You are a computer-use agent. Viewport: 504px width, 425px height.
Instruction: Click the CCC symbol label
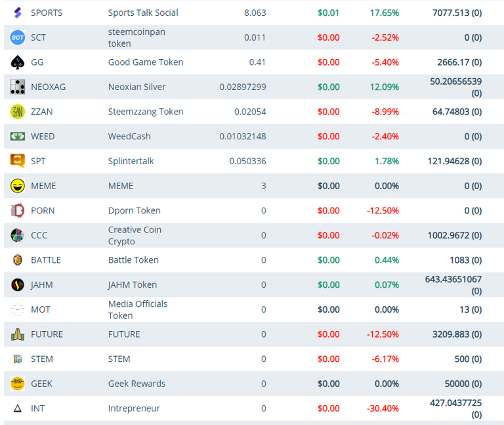click(x=39, y=236)
